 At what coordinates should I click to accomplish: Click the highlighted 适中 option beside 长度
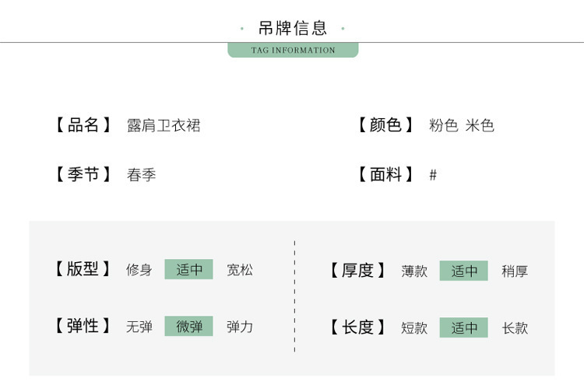[x=463, y=327]
